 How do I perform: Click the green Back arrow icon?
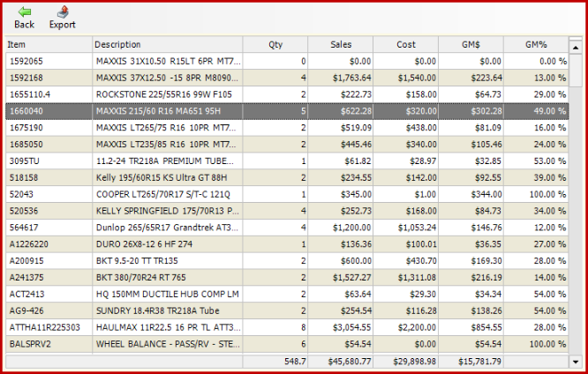click(25, 12)
